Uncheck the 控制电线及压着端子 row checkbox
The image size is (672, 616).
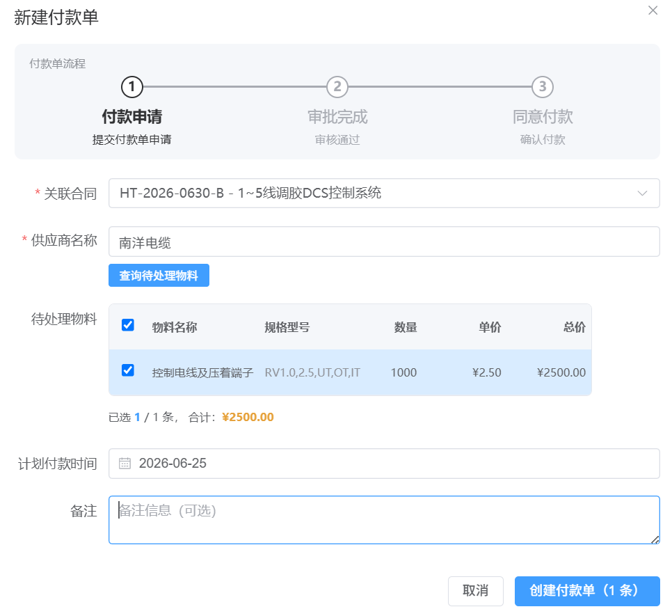(x=128, y=370)
